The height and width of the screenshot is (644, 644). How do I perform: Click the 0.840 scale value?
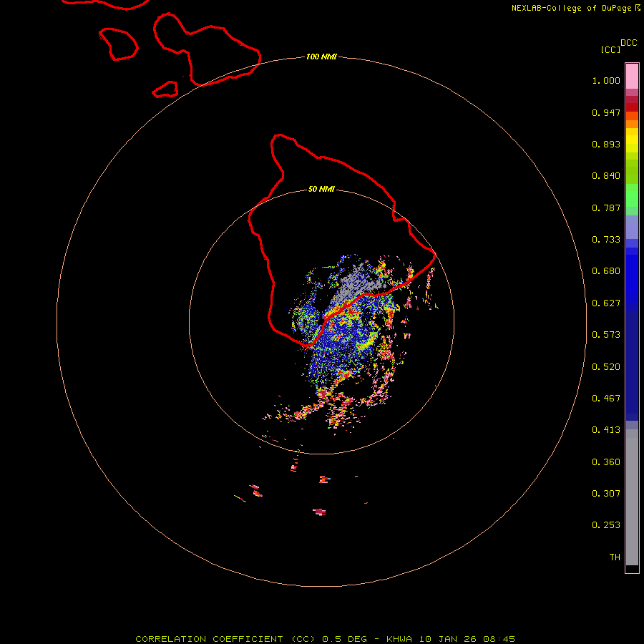(606, 176)
